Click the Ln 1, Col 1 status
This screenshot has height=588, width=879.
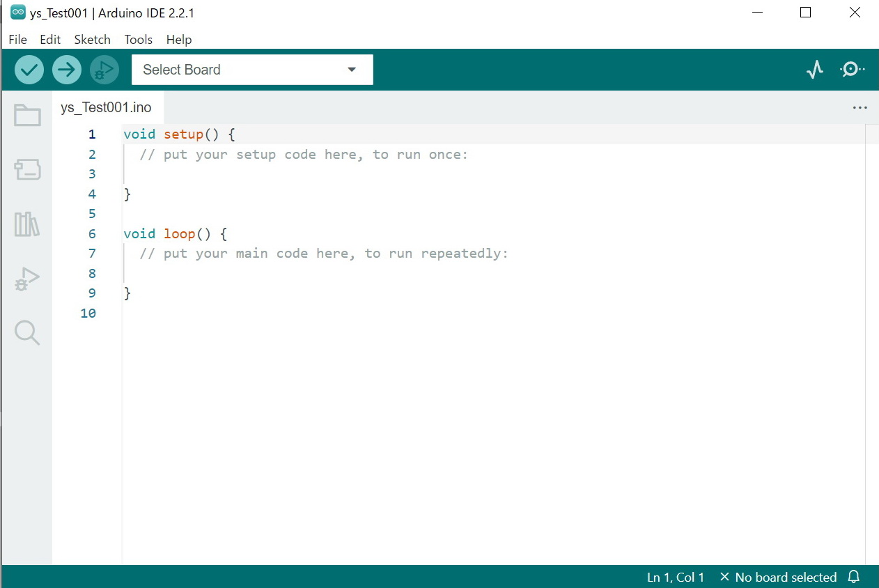pos(676,577)
